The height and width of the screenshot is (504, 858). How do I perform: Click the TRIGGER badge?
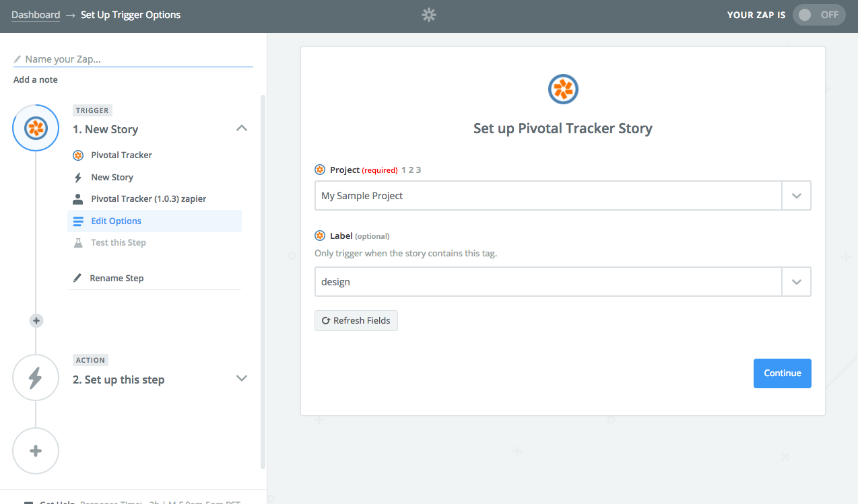point(92,110)
